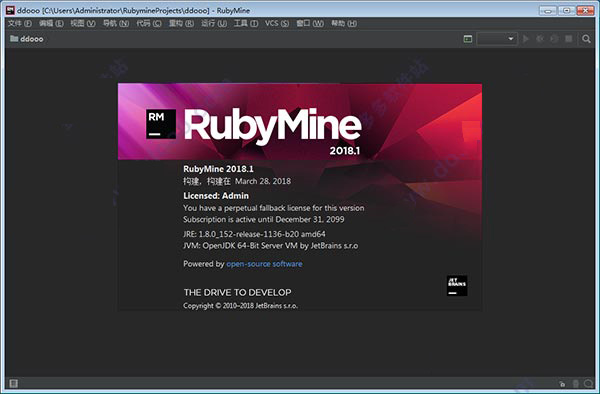The width and height of the screenshot is (600, 394).
Task: Close the RubyMine window
Action: tap(585, 11)
